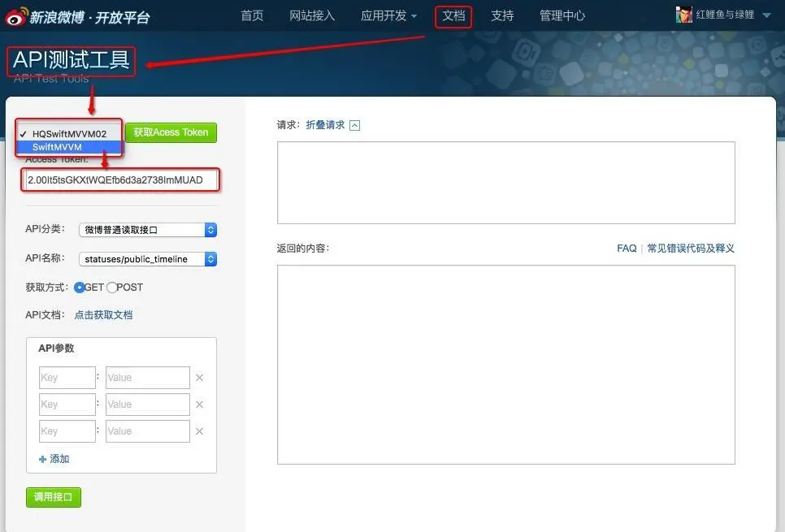Image resolution: width=785 pixels, height=532 pixels.
Task: Open the user account dropdown arrow
Action: (766, 15)
